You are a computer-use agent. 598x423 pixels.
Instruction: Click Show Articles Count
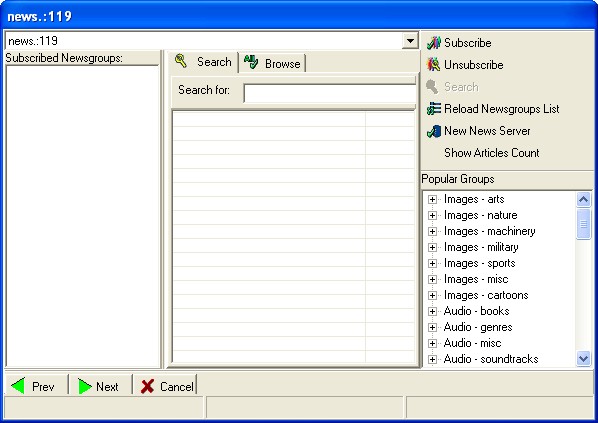tap(492, 153)
